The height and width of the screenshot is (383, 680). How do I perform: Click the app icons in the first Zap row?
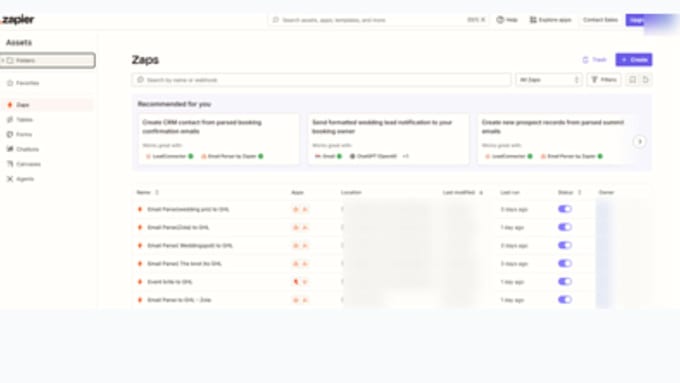[300, 210]
